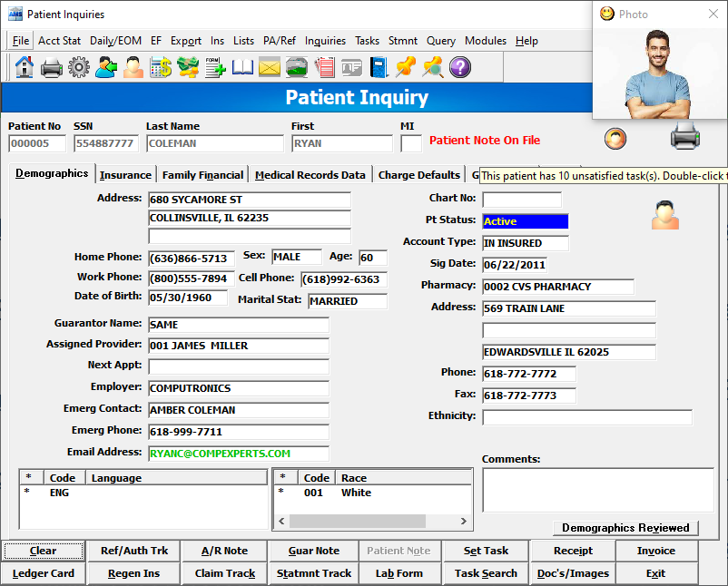
Task: Open the Ins menu
Action: point(217,41)
